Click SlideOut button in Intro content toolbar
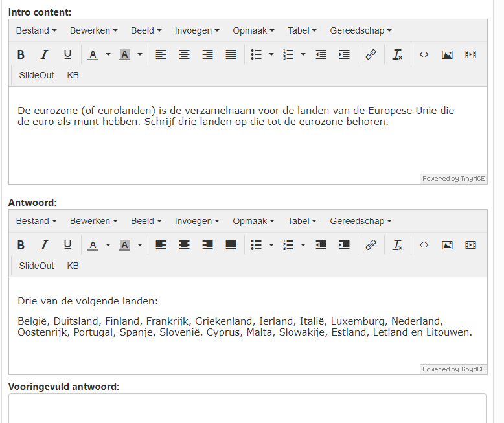 tap(37, 75)
